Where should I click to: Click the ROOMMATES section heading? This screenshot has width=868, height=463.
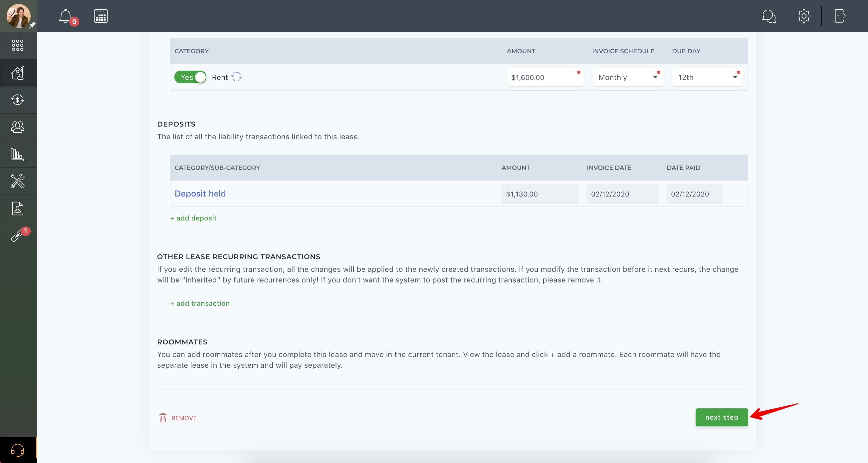182,342
